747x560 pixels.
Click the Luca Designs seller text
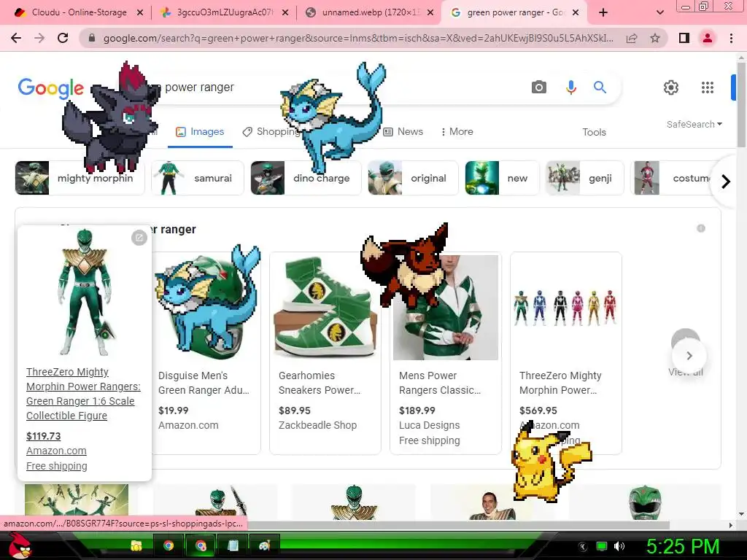pyautogui.click(x=429, y=425)
